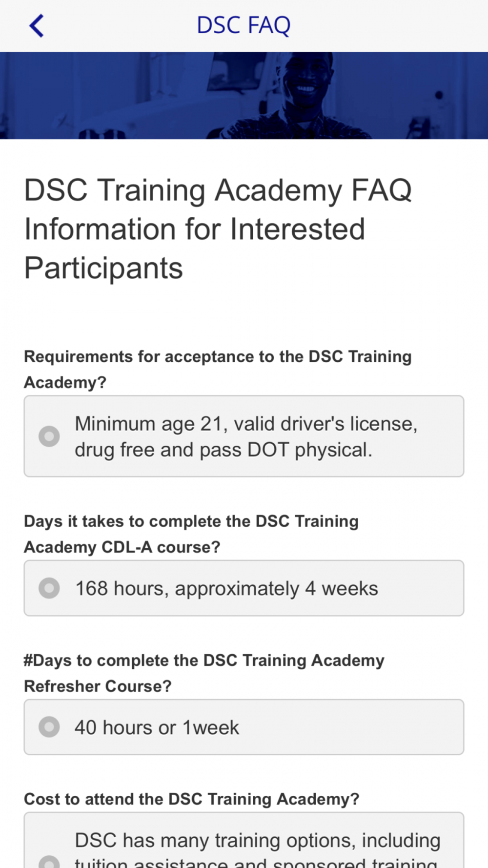Click the '168 hours, approximately 4 weeks' text

click(x=226, y=588)
